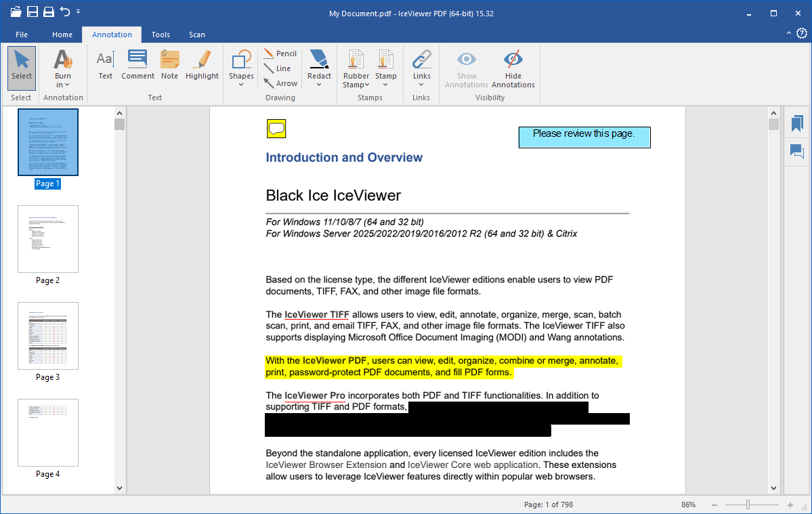Click the thumbnail panel scroll down arrow
This screenshot has height=514, width=812.
[120, 488]
